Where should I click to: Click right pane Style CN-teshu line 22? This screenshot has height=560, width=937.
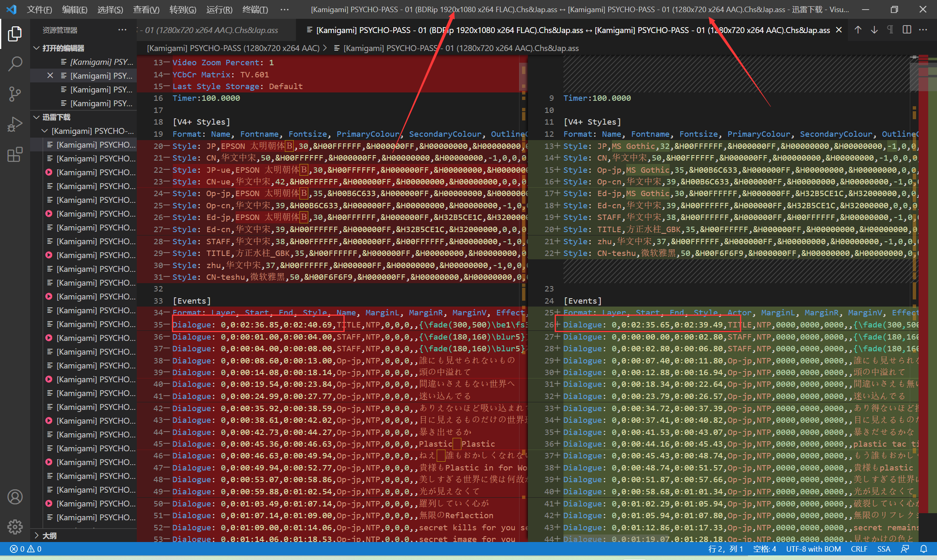pos(740,253)
